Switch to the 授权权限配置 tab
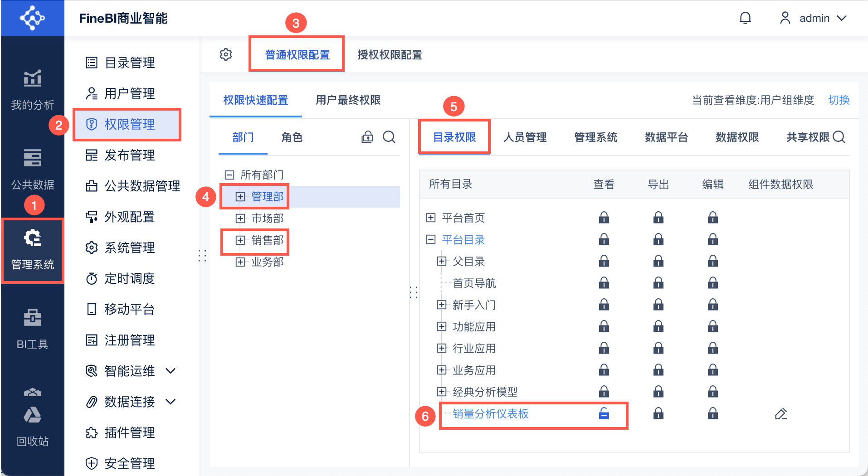 [x=390, y=55]
